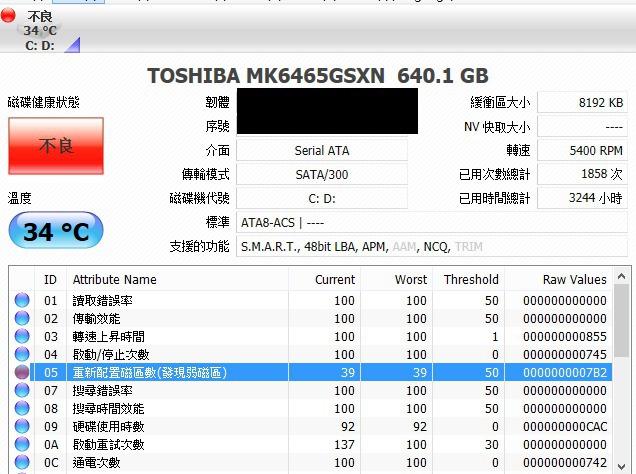This screenshot has height=474, width=636.
Task: Click status orb for row 0C 通電次數
Action: 22,462
